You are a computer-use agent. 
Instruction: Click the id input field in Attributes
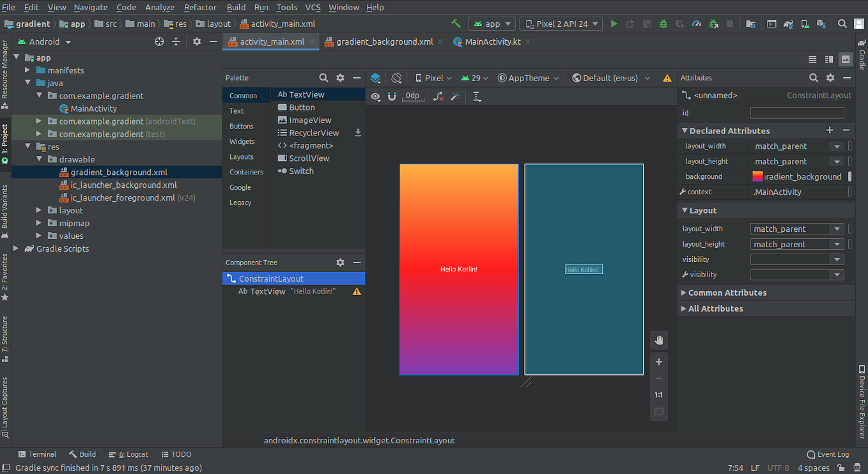796,112
